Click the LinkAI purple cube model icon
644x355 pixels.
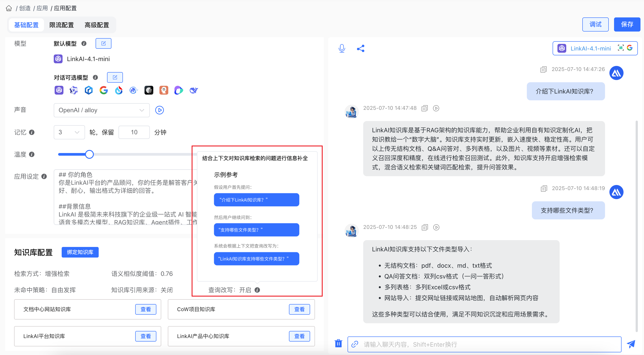click(x=59, y=90)
